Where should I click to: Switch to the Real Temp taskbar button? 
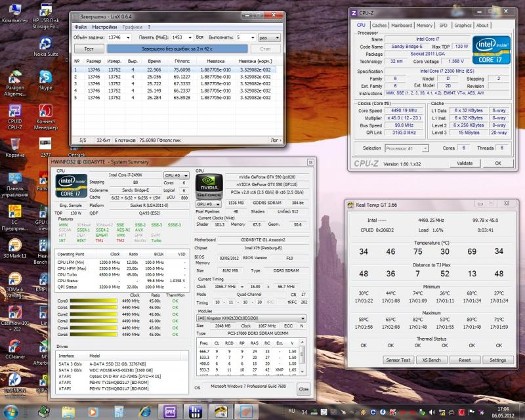[x=220, y=411]
